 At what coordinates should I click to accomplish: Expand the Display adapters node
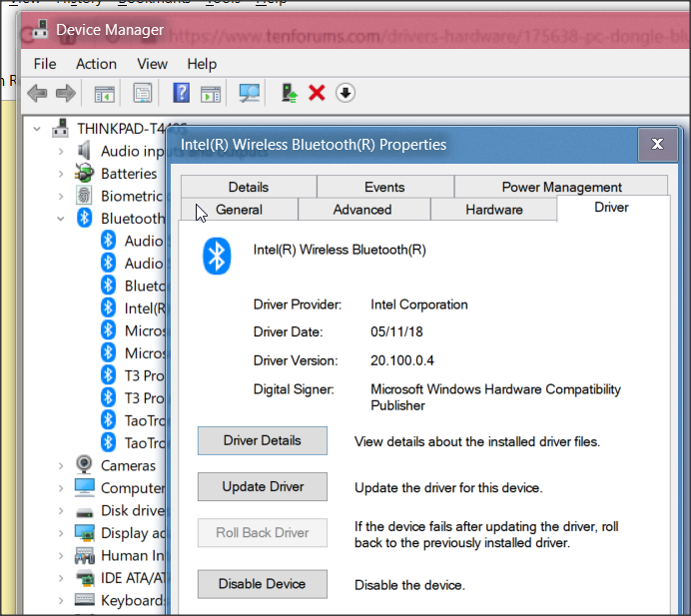[61, 533]
